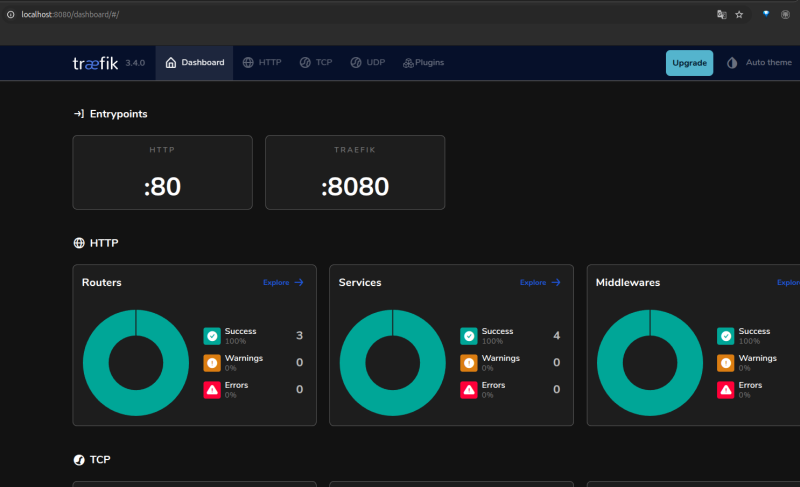The height and width of the screenshot is (487, 800).
Task: Click Explore link in Routers card
Action: click(283, 283)
